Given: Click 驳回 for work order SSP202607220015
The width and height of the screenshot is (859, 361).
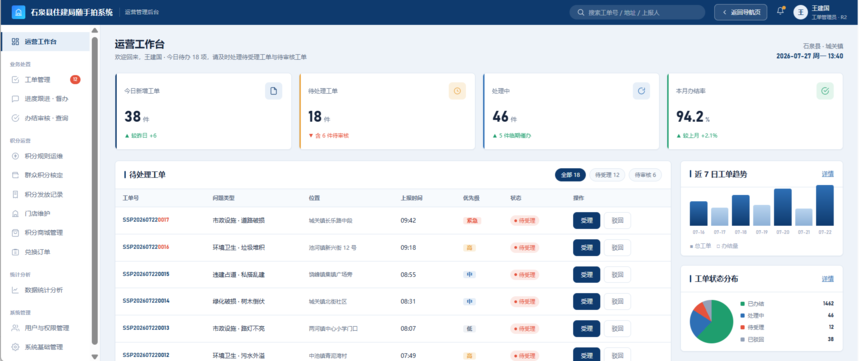Looking at the screenshot, I should [x=617, y=274].
